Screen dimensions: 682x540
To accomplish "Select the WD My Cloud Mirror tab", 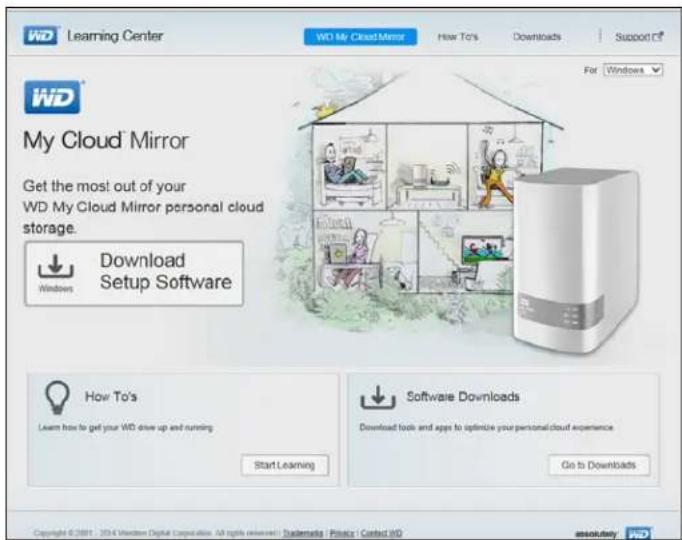I will click(360, 37).
